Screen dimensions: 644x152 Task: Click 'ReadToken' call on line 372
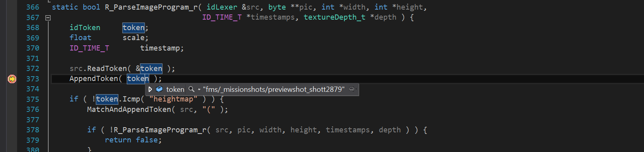click(x=107, y=69)
